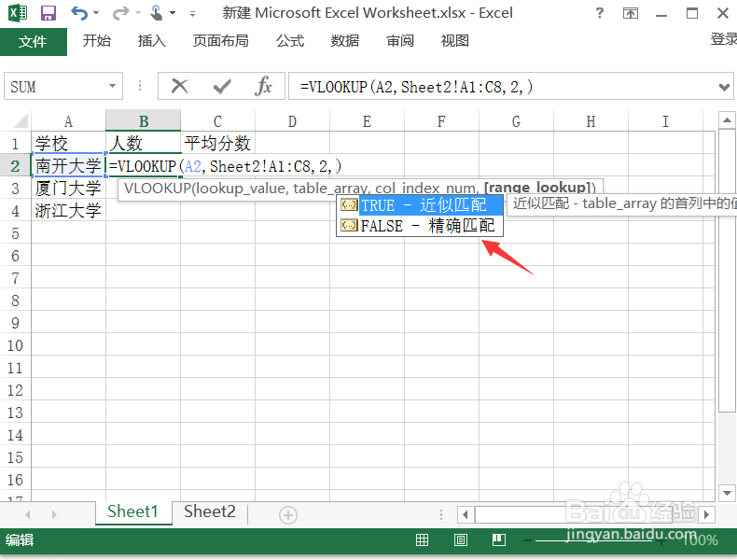The height and width of the screenshot is (560, 737).
Task: Expand the Redo history dropdown arrow
Action: (138, 13)
